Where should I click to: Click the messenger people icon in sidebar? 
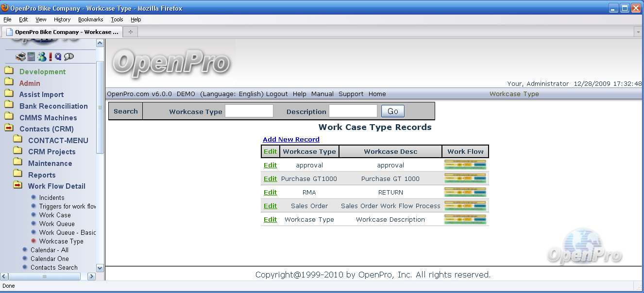tap(42, 57)
